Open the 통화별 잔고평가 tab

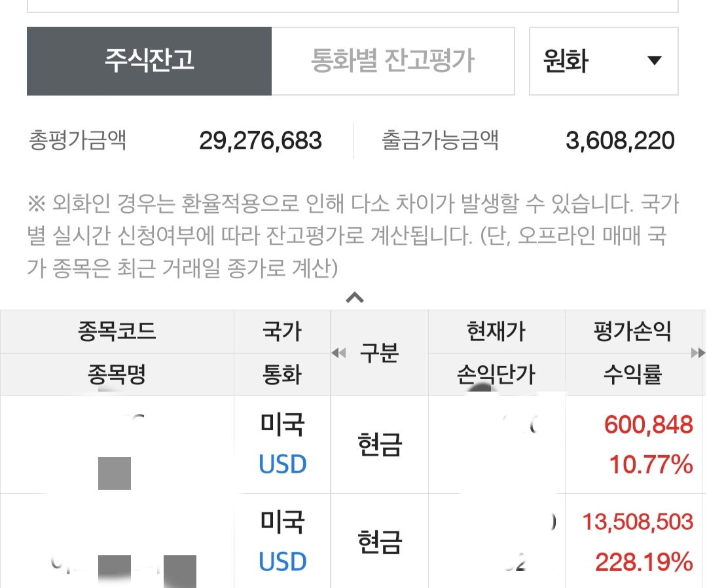point(393,61)
